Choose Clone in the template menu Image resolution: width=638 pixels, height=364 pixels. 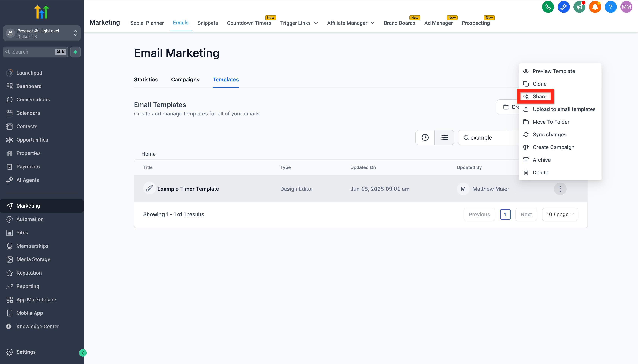[539, 84]
